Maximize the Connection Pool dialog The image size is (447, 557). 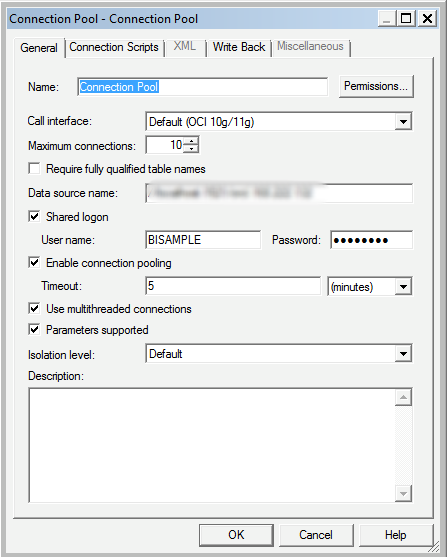[405, 18]
